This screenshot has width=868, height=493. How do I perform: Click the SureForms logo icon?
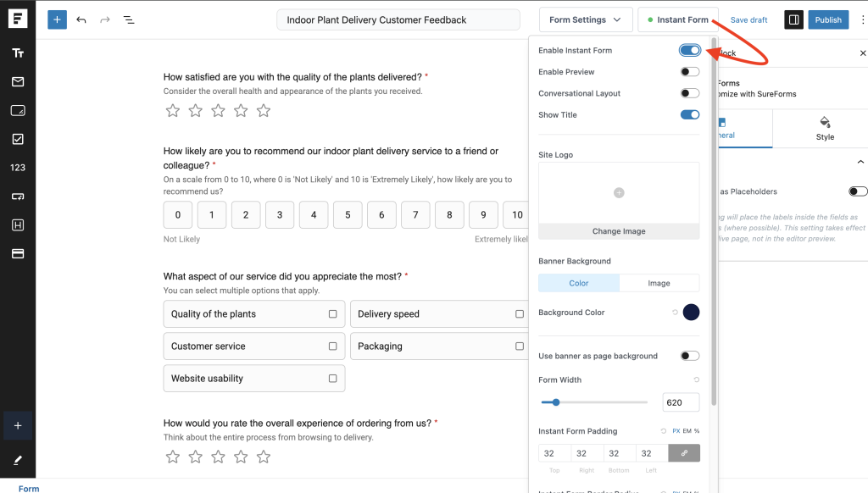click(18, 19)
